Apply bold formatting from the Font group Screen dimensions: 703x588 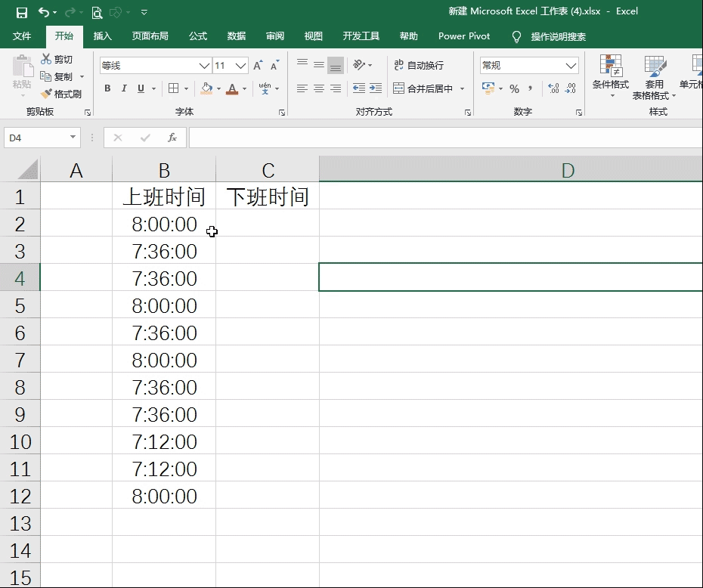[107, 88]
